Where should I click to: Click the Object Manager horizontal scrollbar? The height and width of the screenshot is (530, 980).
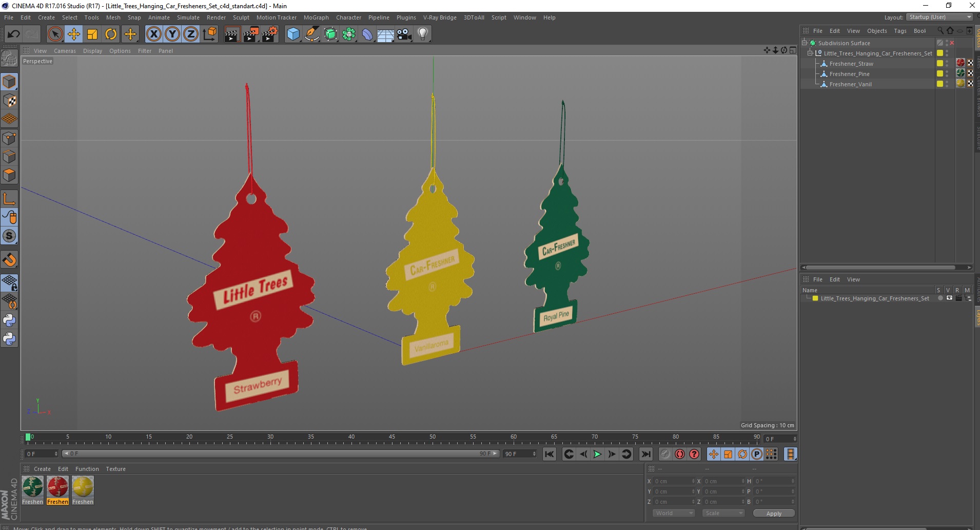tap(886, 267)
